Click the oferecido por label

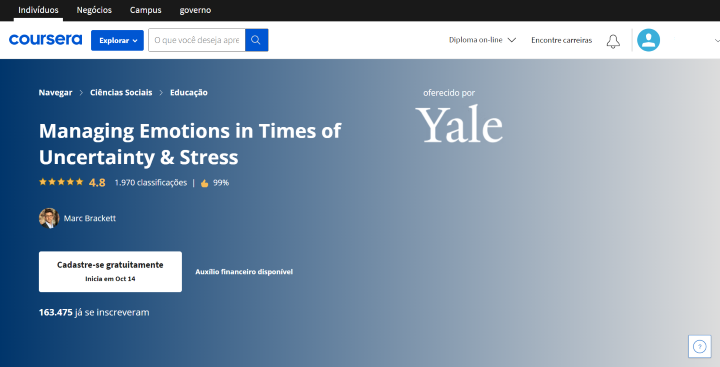pos(449,93)
